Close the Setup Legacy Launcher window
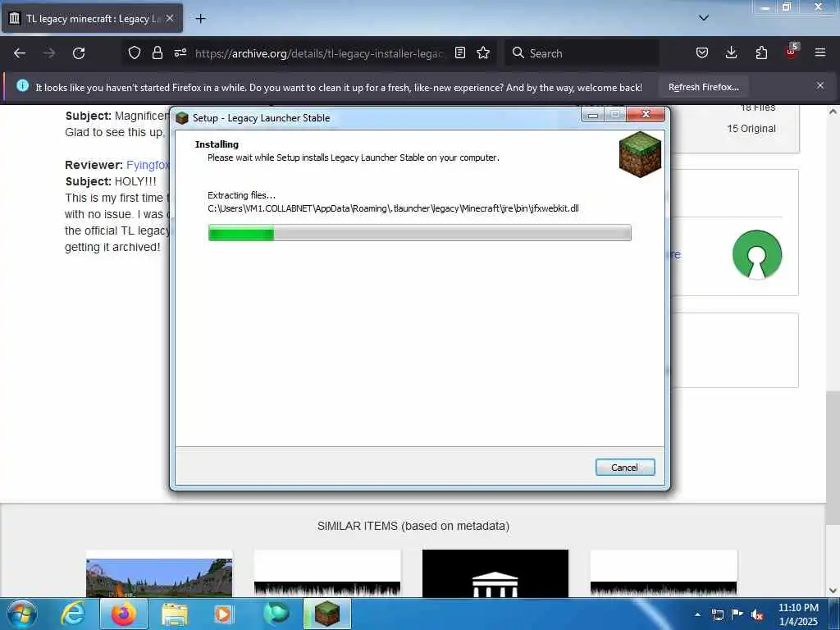Image resolution: width=840 pixels, height=630 pixels. [x=646, y=114]
